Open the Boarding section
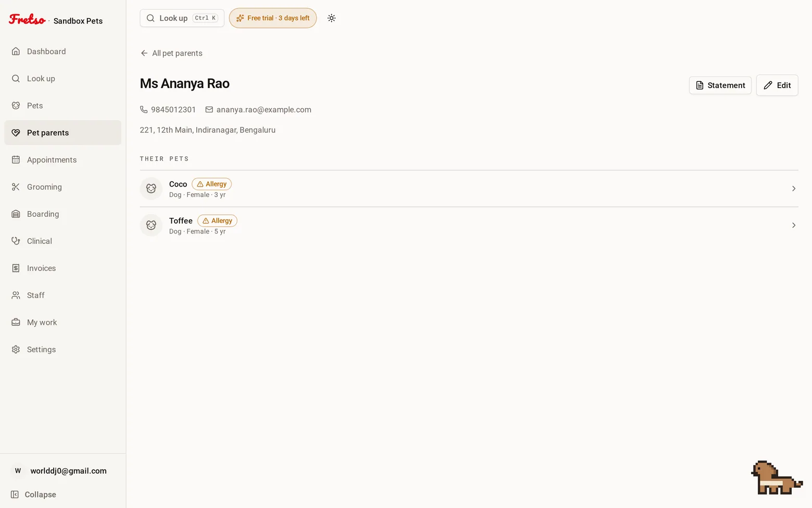 click(62, 214)
